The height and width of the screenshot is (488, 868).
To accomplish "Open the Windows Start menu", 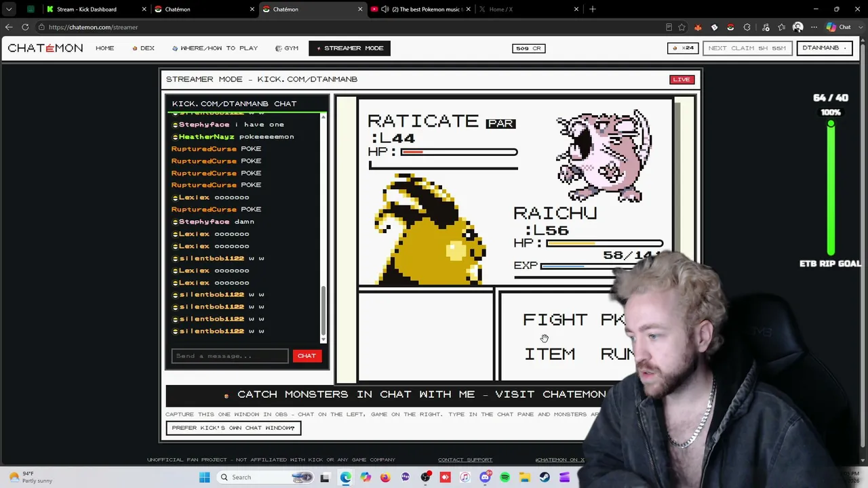I will [204, 477].
